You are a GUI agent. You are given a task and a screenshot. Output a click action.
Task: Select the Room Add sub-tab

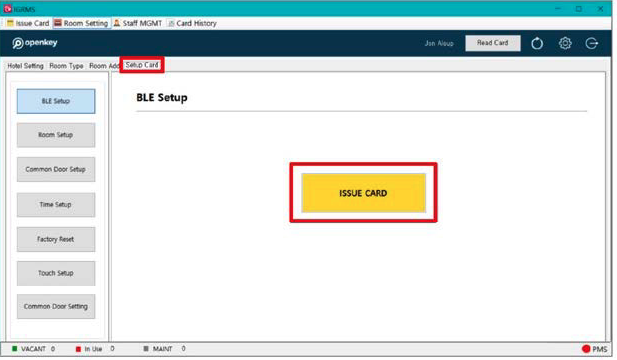coord(103,66)
